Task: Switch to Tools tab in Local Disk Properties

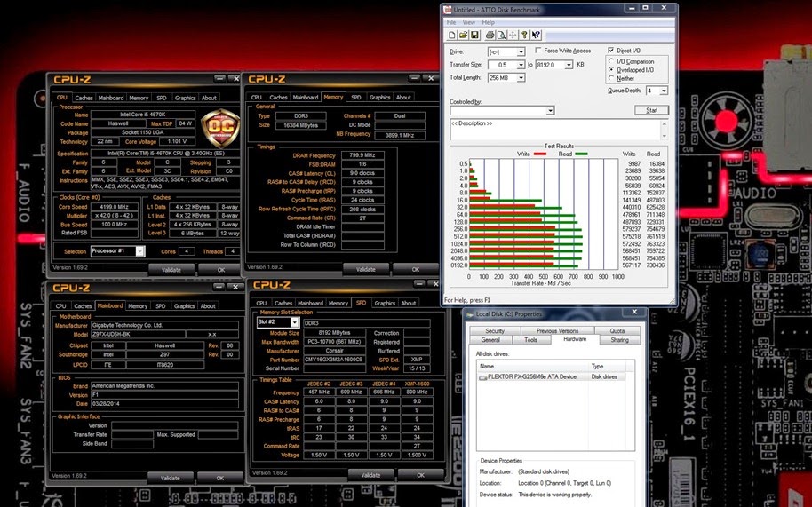Action: 530,340
